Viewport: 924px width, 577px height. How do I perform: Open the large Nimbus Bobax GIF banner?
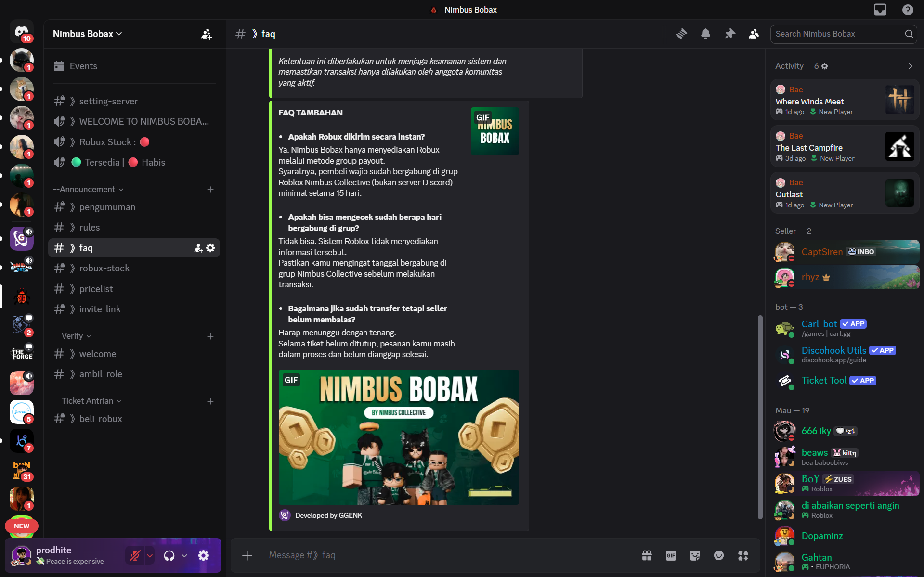399,437
